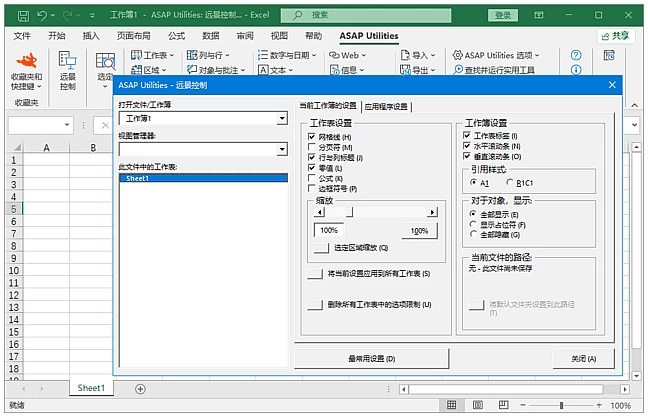Image resolution: width=648 pixels, height=418 pixels.
Task: Toggle the 网格线 (H) checkbox
Action: pos(312,136)
